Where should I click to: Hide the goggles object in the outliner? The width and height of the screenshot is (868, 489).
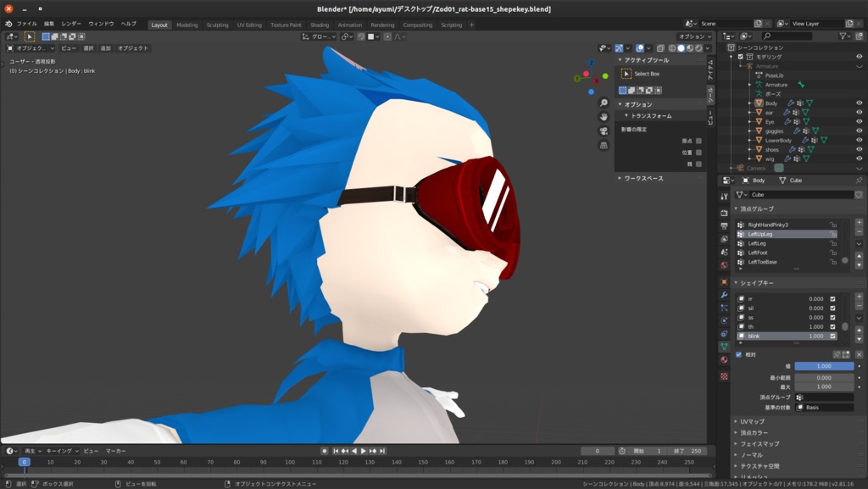point(859,131)
